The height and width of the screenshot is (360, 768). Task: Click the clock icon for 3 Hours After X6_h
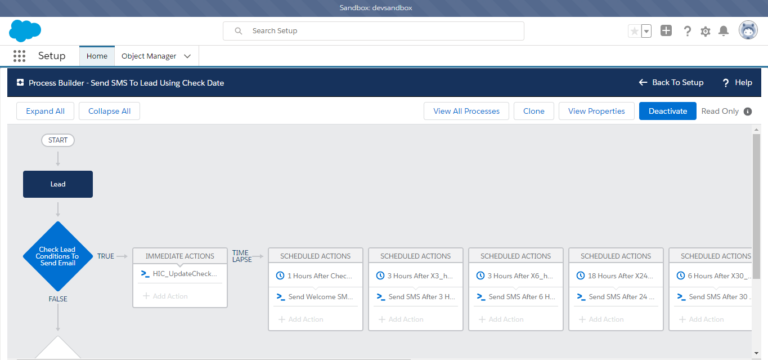coord(480,276)
